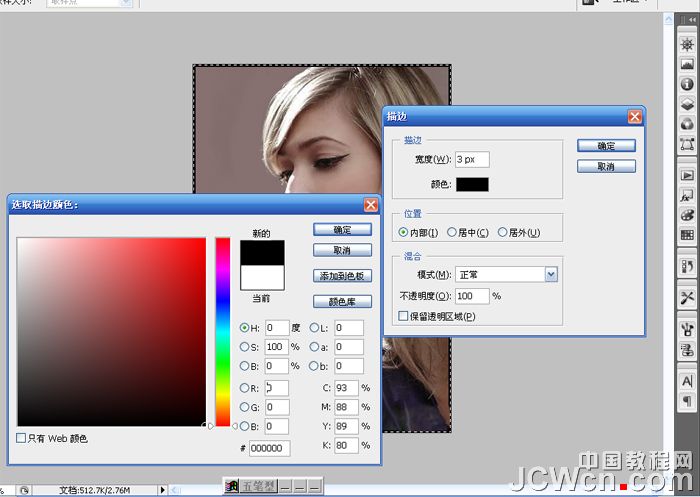The height and width of the screenshot is (497, 700).
Task: Open the Clone Source panel icon
Action: coord(687,349)
